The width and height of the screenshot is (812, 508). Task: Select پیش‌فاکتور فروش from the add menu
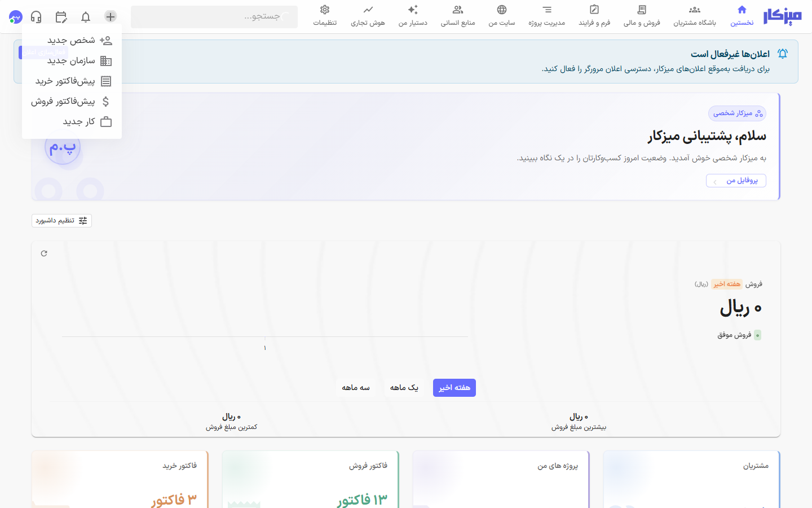(x=72, y=101)
